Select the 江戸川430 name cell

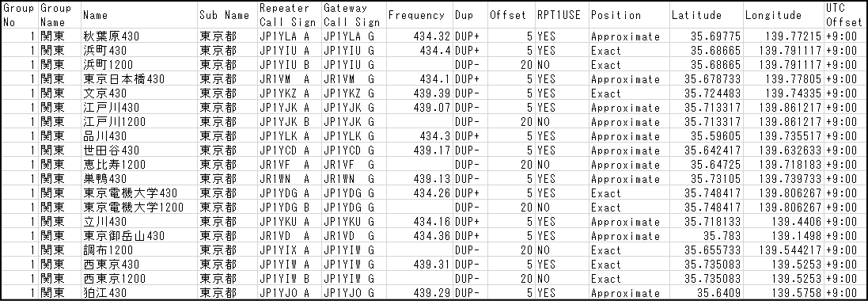[139, 108]
